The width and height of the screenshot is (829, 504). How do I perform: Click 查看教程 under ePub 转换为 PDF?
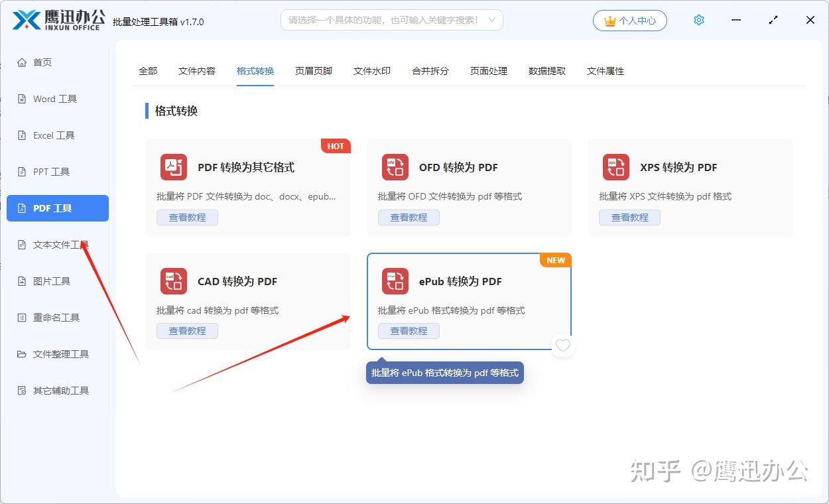click(409, 331)
